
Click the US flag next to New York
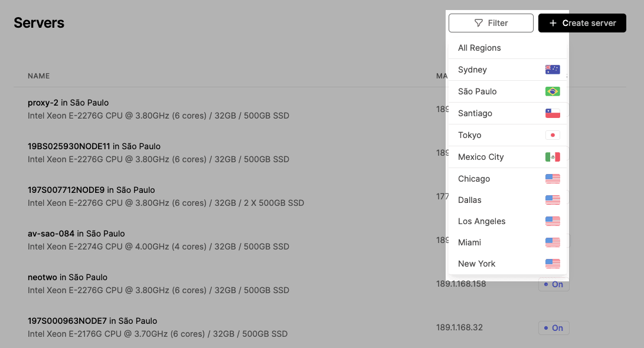coord(553,264)
